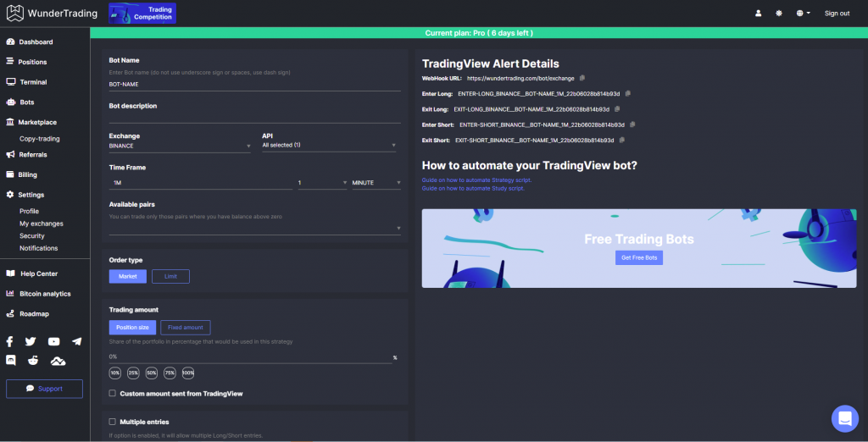Viewport: 868px width, 442px height.
Task: Click the Discord icon
Action: tap(10, 361)
